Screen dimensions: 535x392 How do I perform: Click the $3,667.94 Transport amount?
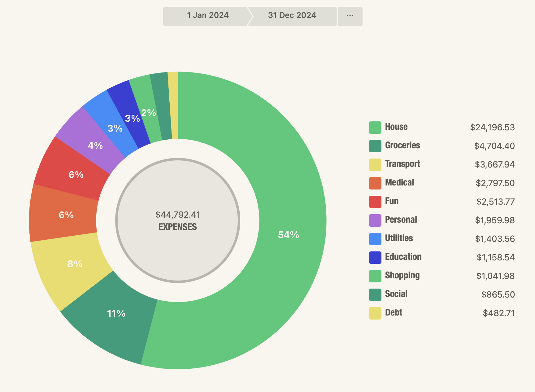[x=495, y=165]
